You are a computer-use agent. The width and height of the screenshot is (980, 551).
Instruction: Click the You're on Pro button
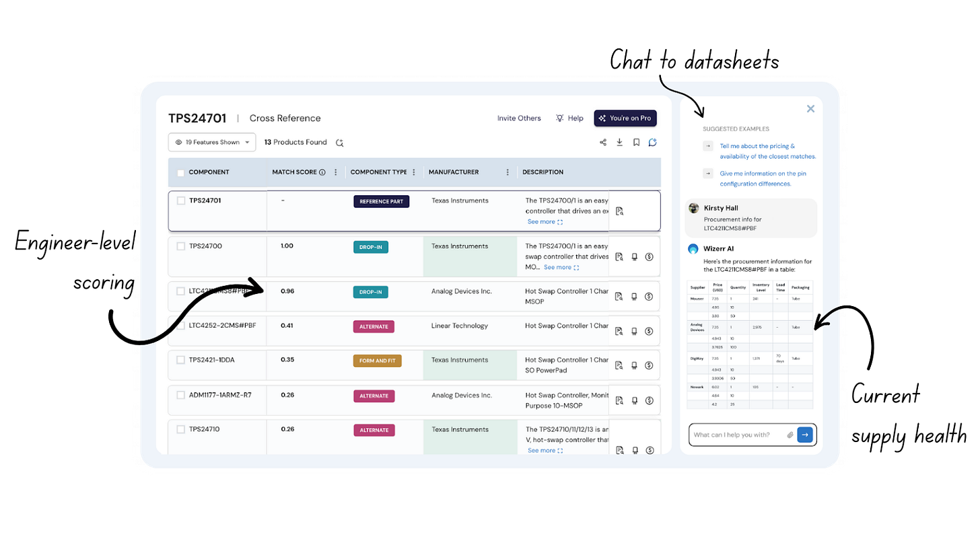pos(625,118)
